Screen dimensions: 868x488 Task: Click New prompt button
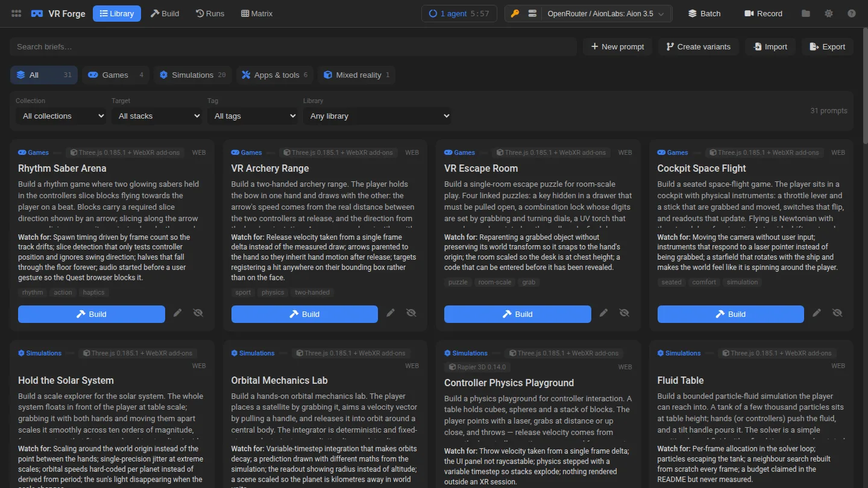pyautogui.click(x=617, y=46)
